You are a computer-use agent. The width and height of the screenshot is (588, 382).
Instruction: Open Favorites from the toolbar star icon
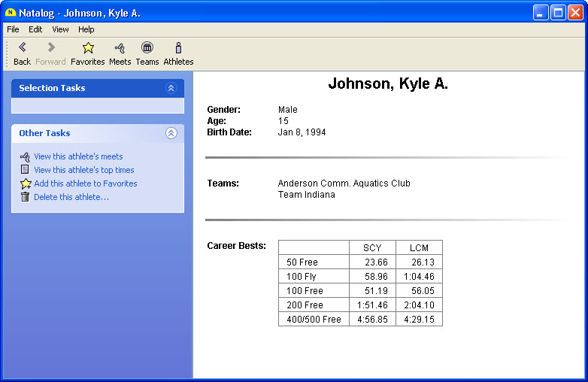tap(88, 48)
